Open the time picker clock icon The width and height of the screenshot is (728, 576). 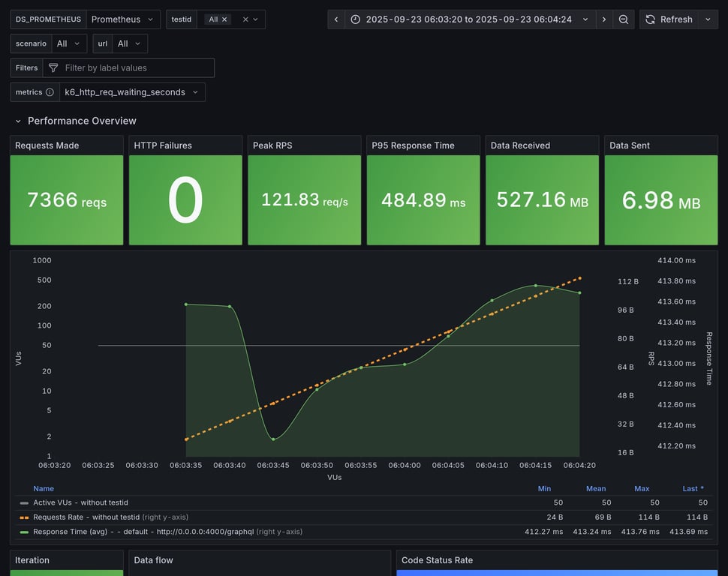[x=355, y=19]
